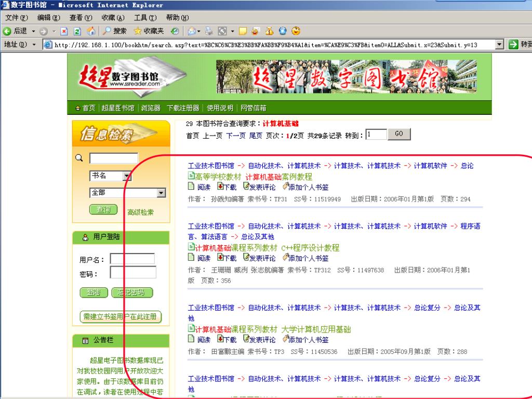The image size is (532, 399).
Task: Click the smiley face toolbar icon
Action: tap(296, 31)
